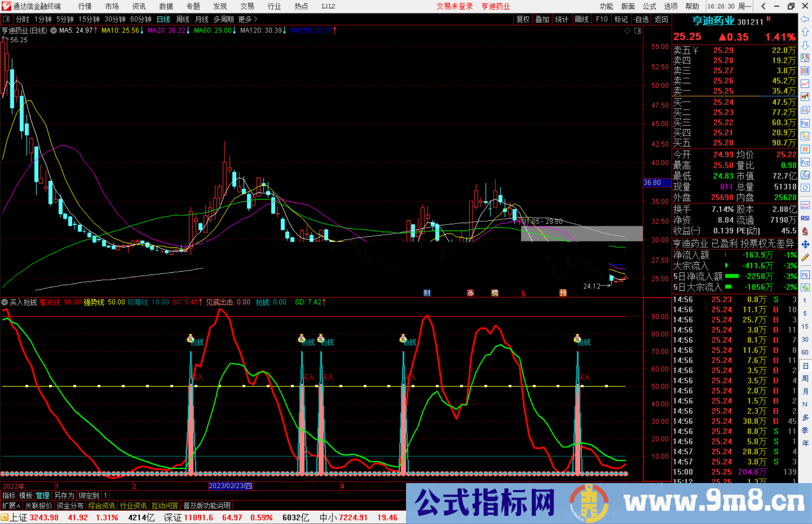Switch to 60-minute period in the right strip

click(x=804, y=352)
